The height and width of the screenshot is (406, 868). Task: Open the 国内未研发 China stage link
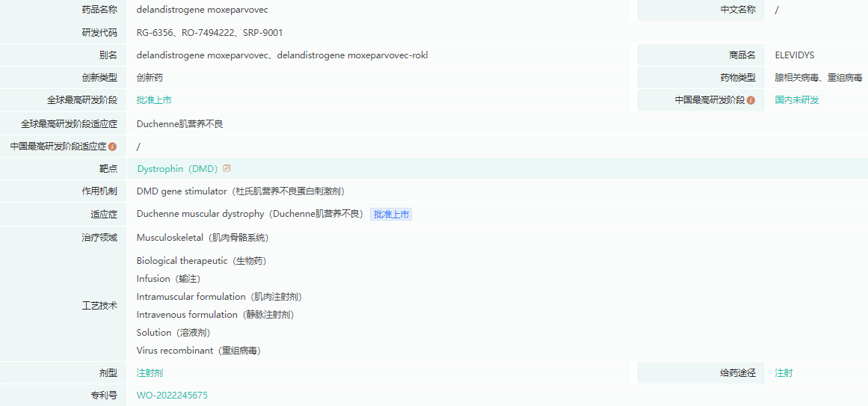pyautogui.click(x=796, y=100)
